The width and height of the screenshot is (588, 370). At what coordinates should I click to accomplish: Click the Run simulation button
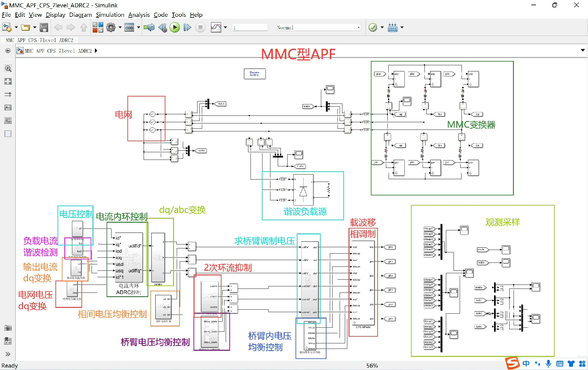[175, 27]
